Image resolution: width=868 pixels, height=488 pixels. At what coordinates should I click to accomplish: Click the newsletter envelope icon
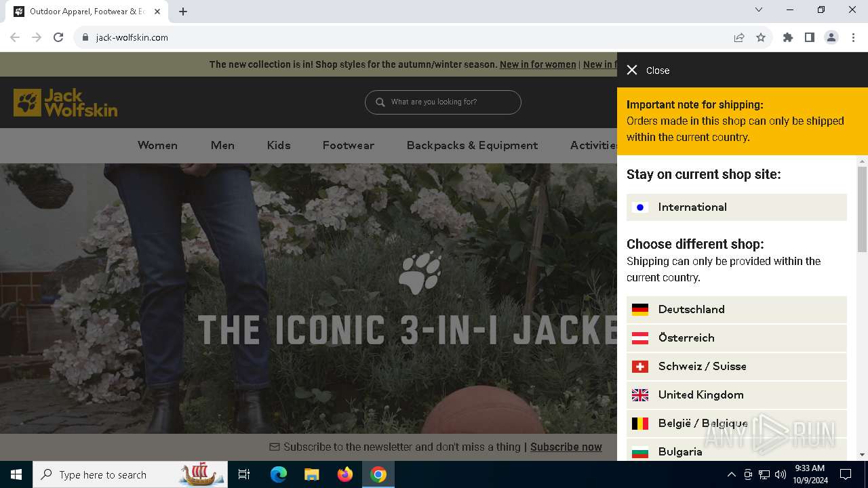(275, 447)
